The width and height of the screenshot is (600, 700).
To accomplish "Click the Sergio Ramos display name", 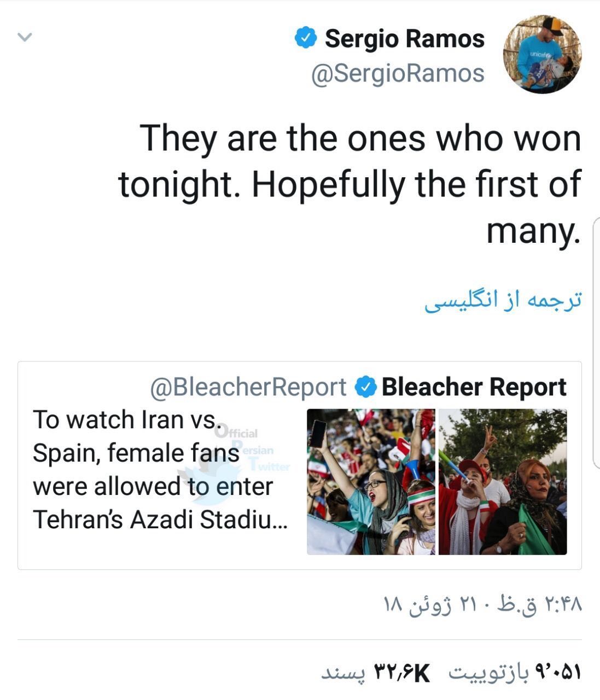I will point(405,39).
